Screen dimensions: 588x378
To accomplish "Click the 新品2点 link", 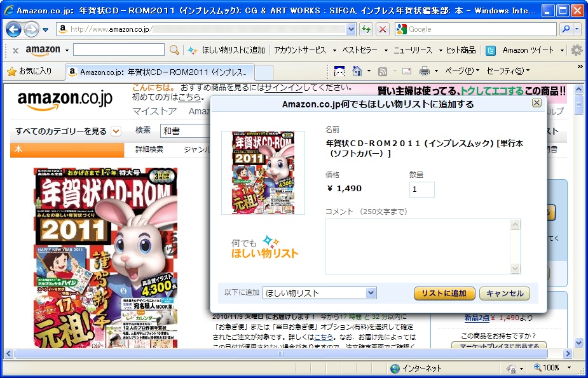I will point(477,318).
